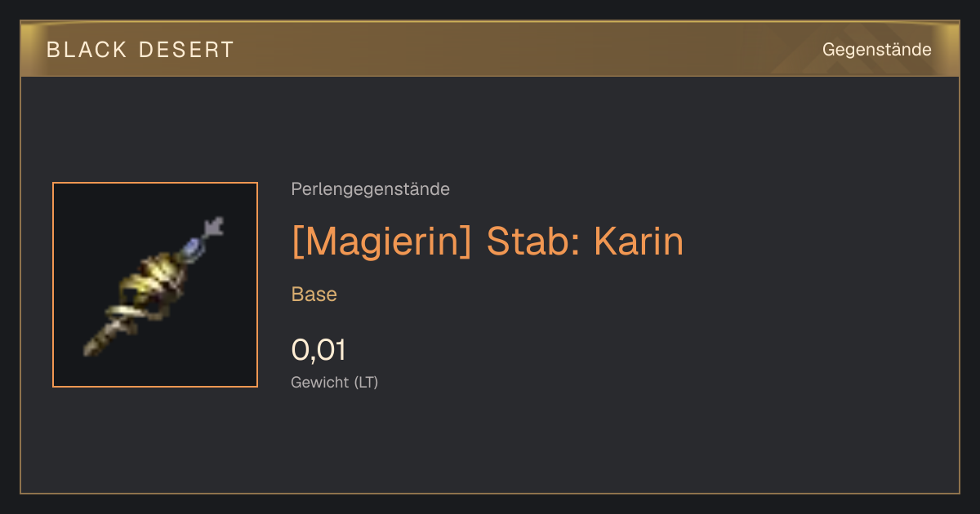Image resolution: width=980 pixels, height=514 pixels.
Task: Click the 0,01 weight value
Action: (x=318, y=350)
